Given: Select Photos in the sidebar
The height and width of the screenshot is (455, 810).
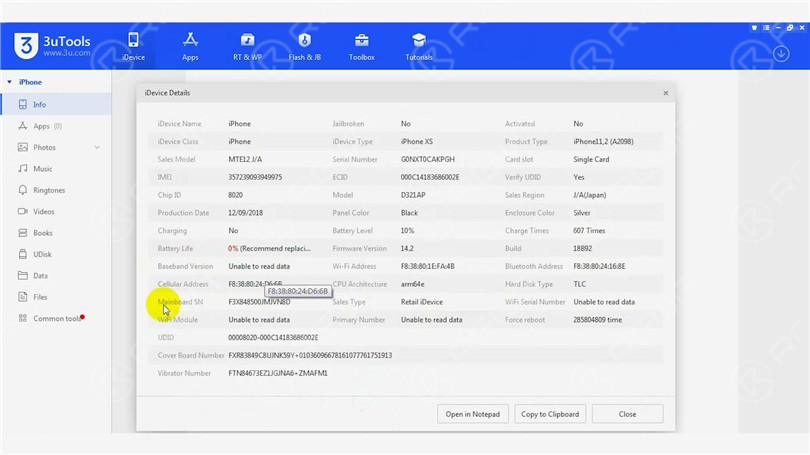Looking at the screenshot, I should (56, 147).
